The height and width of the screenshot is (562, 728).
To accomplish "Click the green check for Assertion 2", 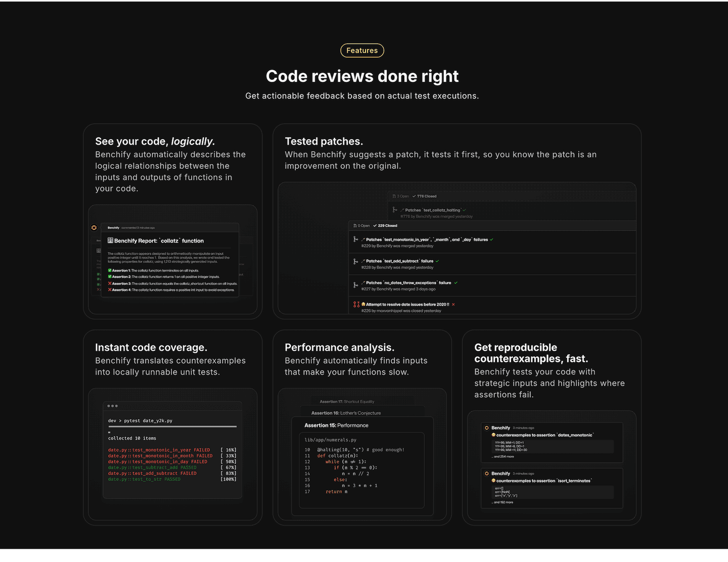I will 110,276.
